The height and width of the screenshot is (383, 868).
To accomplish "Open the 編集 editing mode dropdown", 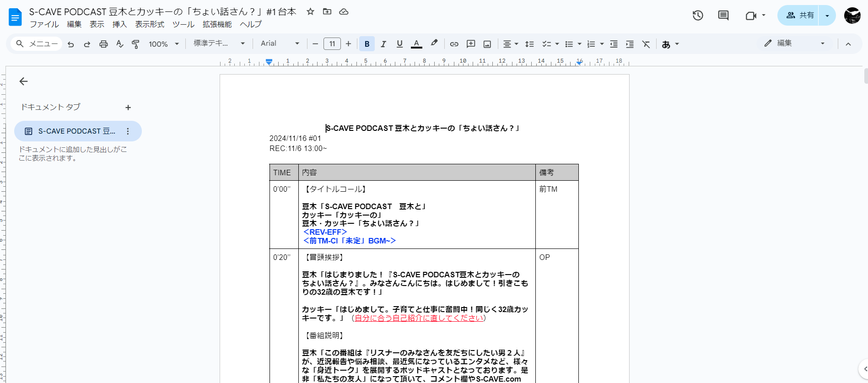I will (x=794, y=43).
